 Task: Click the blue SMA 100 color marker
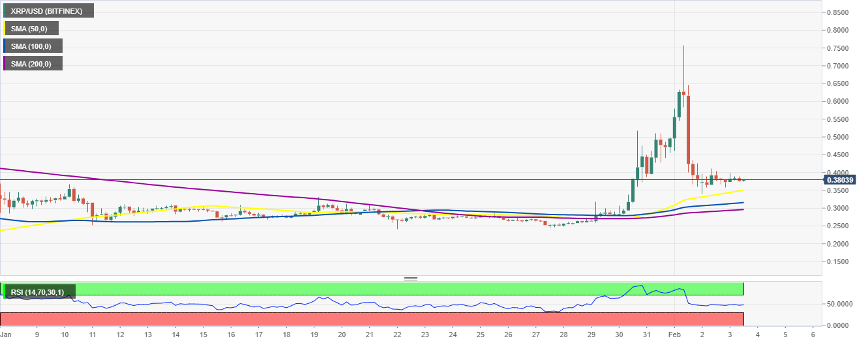tap(5, 46)
